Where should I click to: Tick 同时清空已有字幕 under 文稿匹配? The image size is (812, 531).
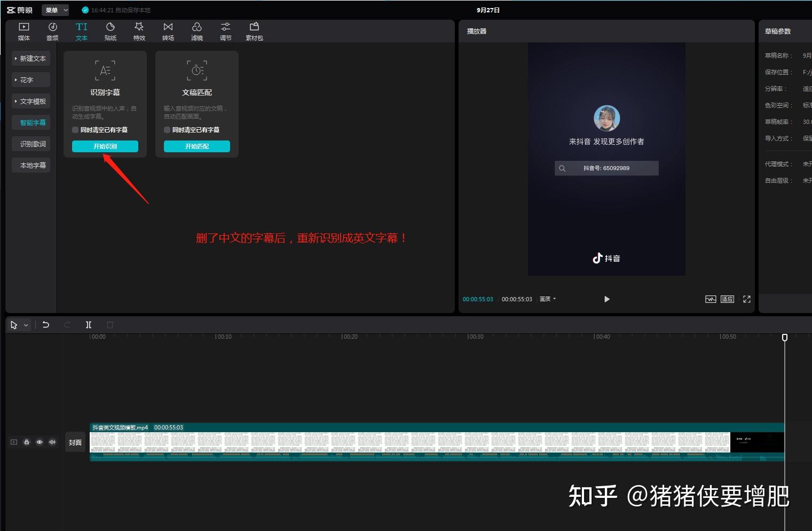pos(167,130)
